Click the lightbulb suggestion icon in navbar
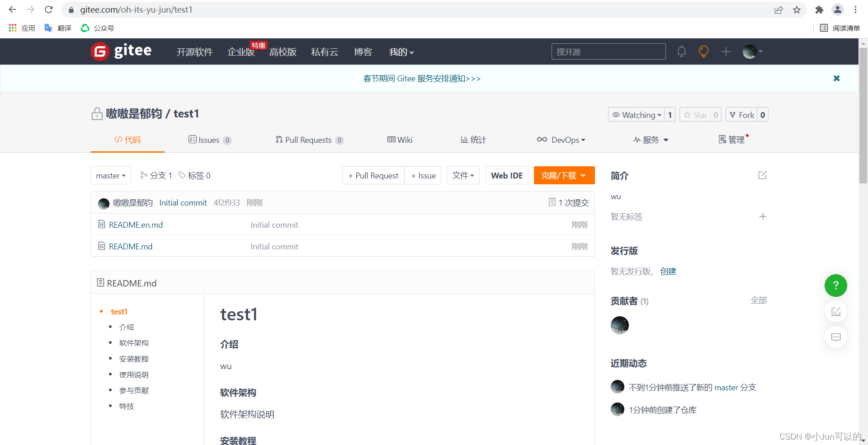The image size is (868, 445). (703, 52)
